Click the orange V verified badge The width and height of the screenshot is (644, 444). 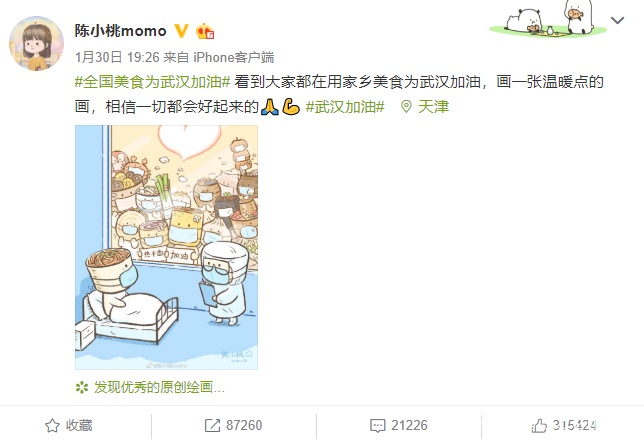coord(182,31)
